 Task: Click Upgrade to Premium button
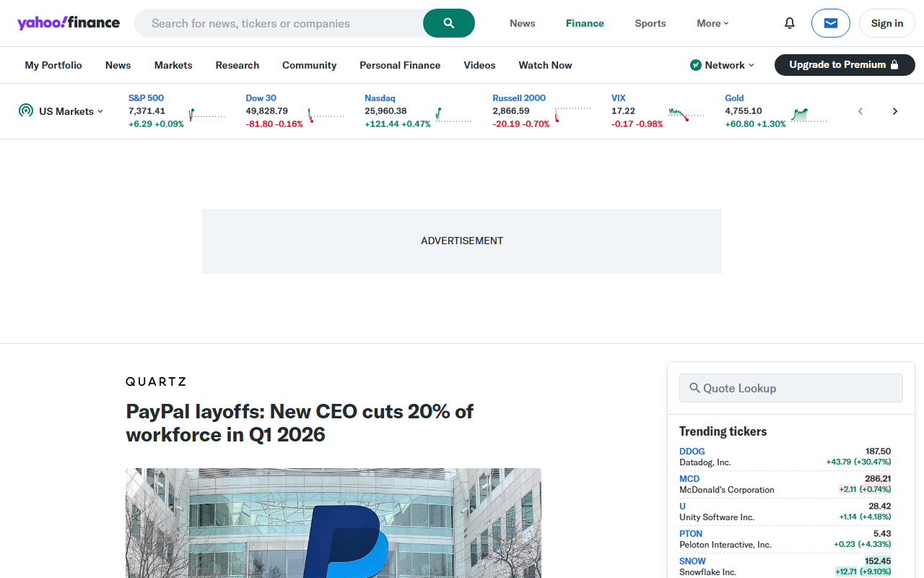845,65
